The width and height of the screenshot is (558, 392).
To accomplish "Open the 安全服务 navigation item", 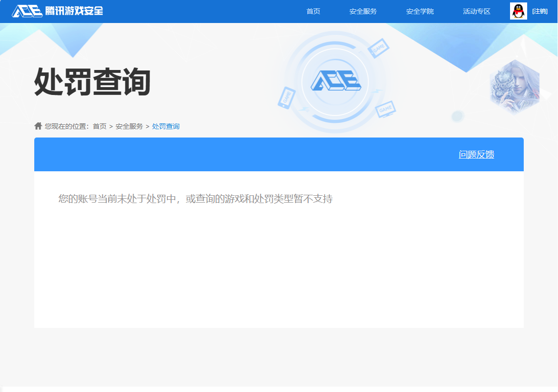I will pyautogui.click(x=363, y=11).
